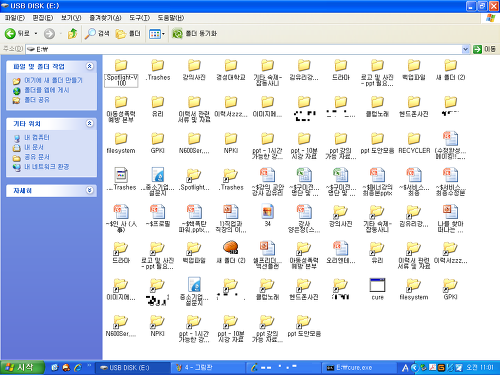Click the 시작 (Start) button

22,368
